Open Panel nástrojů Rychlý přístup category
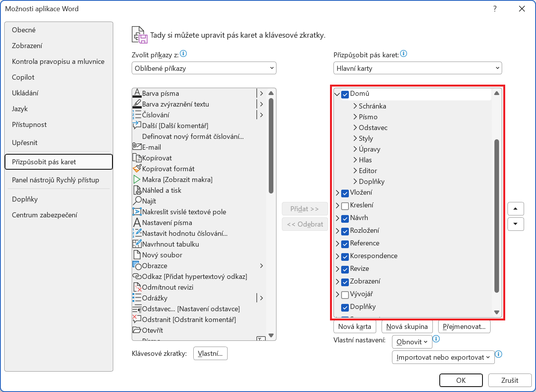The width and height of the screenshot is (536, 392). 59,180
